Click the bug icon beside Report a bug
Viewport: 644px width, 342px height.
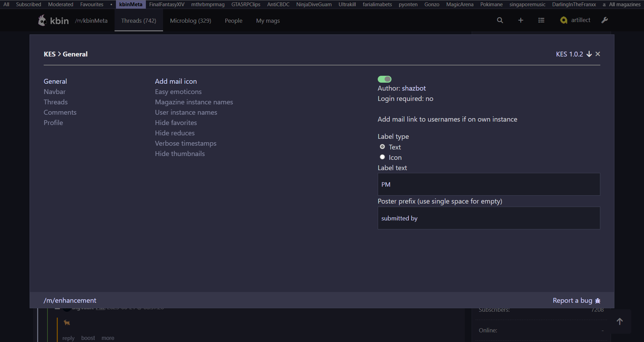(x=598, y=301)
